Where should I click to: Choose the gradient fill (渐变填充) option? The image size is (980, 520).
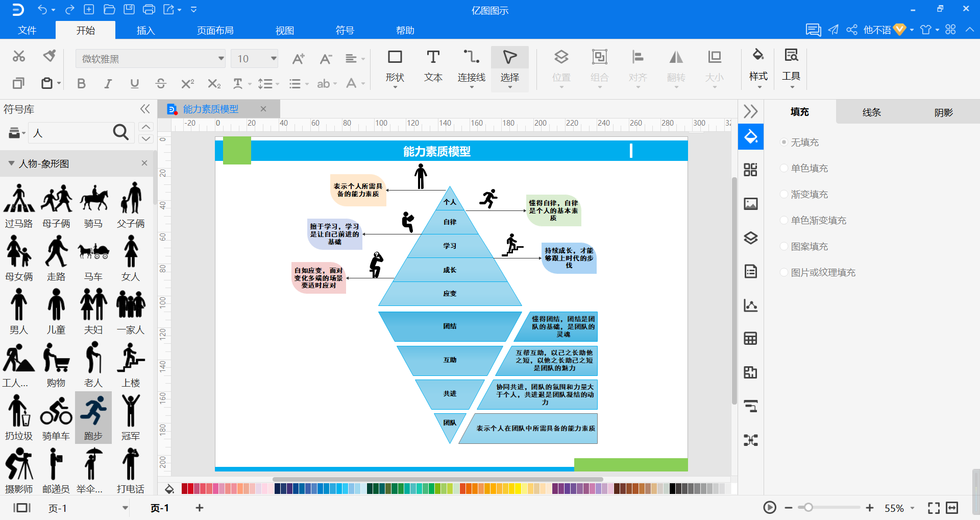tap(809, 195)
